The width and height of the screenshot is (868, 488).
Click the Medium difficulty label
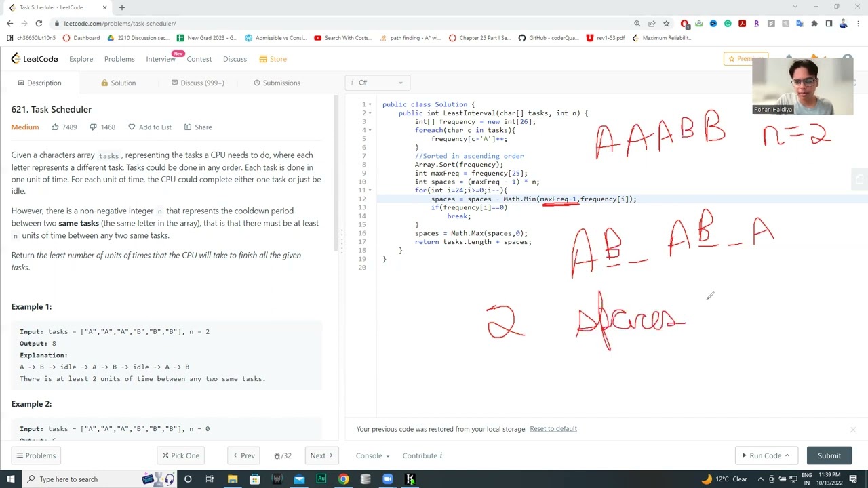(25, 127)
